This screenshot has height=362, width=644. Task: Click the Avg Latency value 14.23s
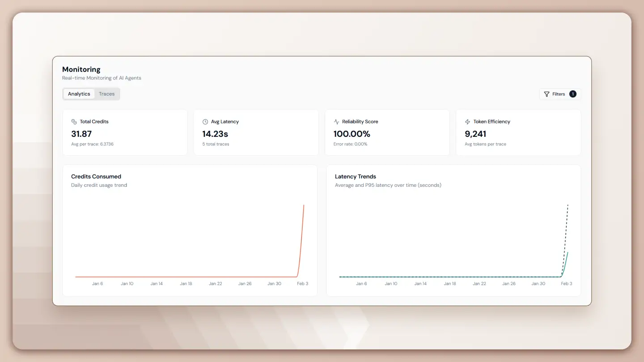tap(215, 134)
